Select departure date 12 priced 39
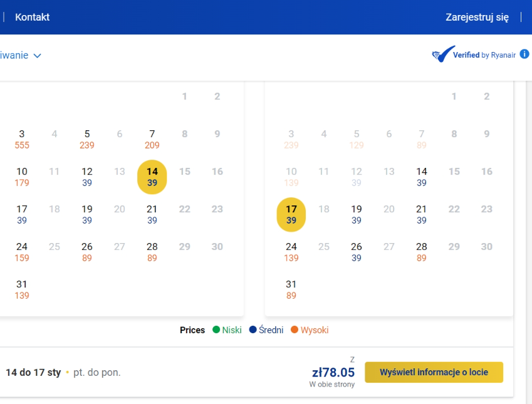532x404 pixels. [87, 177]
